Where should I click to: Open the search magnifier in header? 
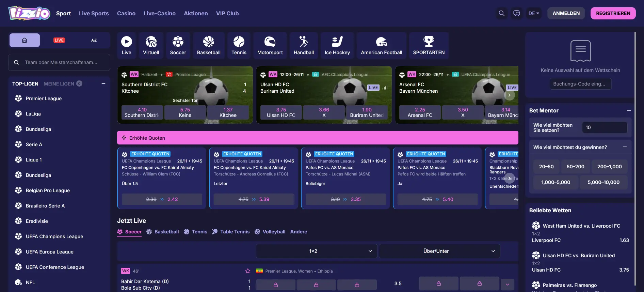pyautogui.click(x=501, y=13)
